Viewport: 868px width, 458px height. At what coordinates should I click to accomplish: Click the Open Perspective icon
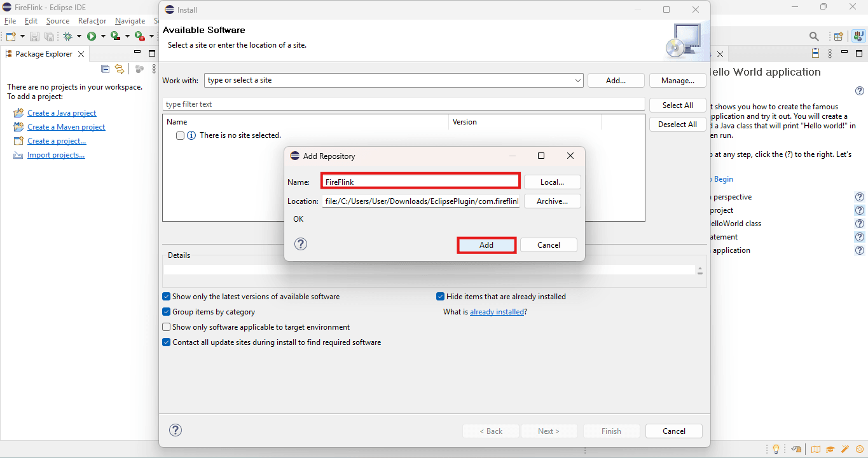tap(839, 36)
